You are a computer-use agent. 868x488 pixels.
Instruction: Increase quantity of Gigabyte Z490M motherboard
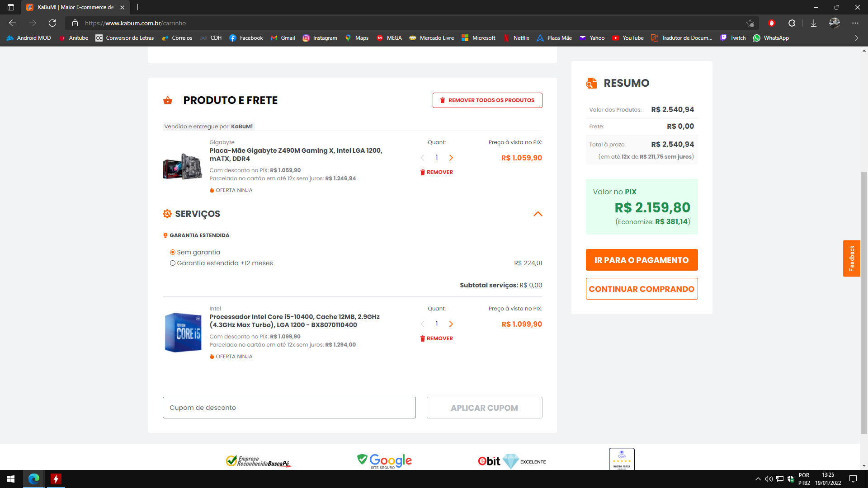451,158
